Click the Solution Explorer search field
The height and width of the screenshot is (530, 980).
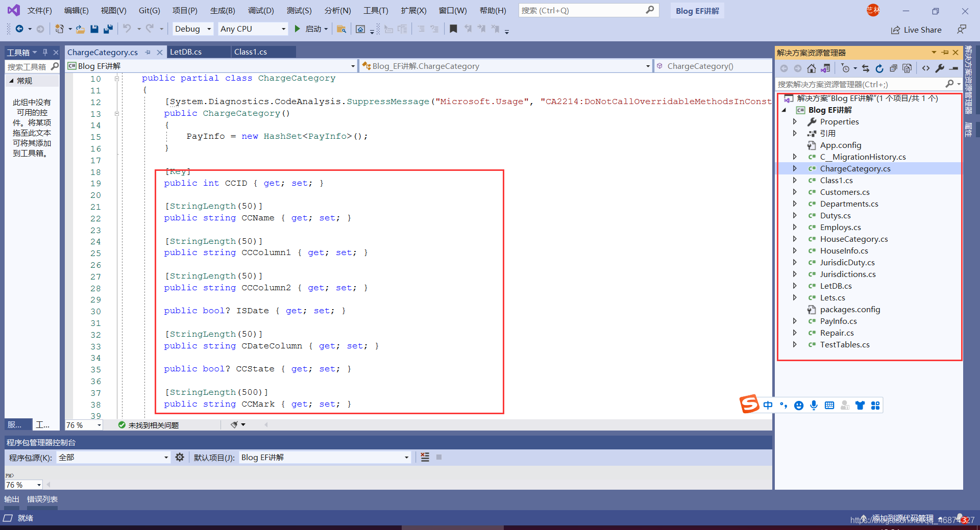point(868,84)
